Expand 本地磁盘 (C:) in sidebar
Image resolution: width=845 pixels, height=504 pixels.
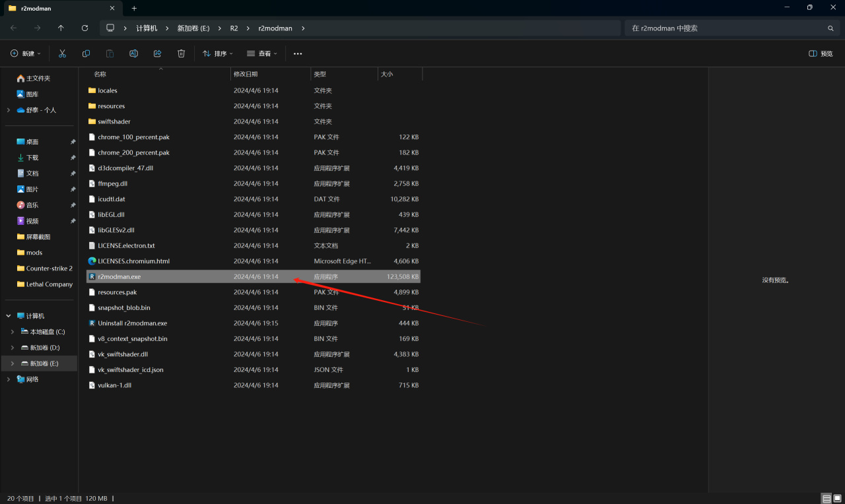13,332
